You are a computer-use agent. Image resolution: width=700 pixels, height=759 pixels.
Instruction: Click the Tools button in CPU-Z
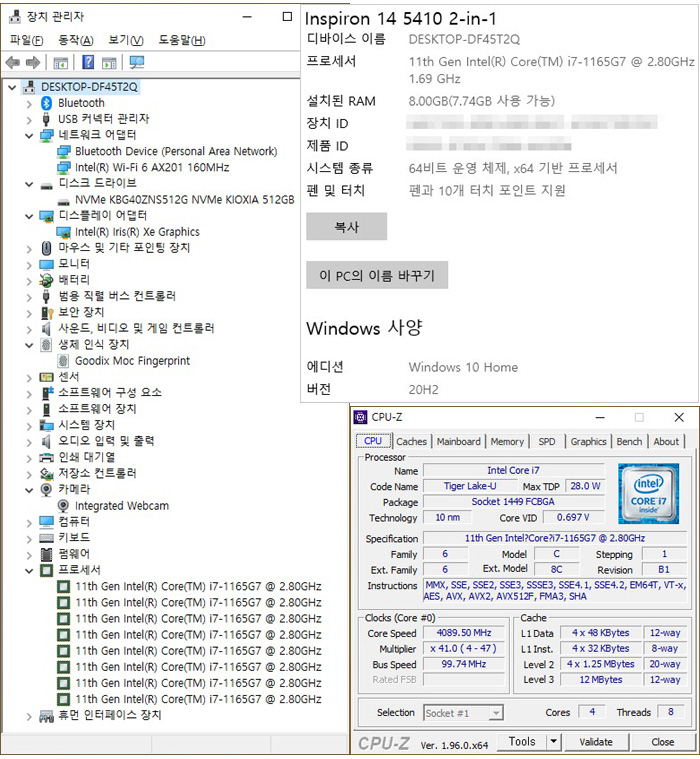pyautogui.click(x=522, y=742)
